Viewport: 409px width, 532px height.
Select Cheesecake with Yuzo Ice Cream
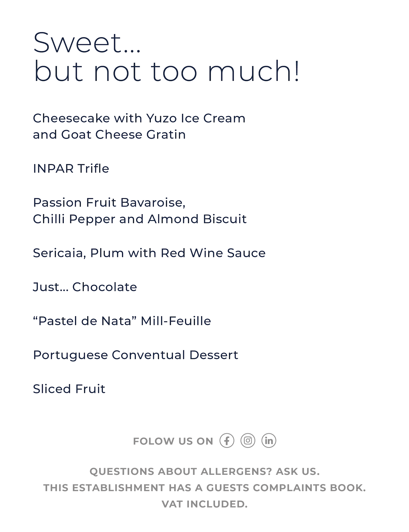coord(139,118)
